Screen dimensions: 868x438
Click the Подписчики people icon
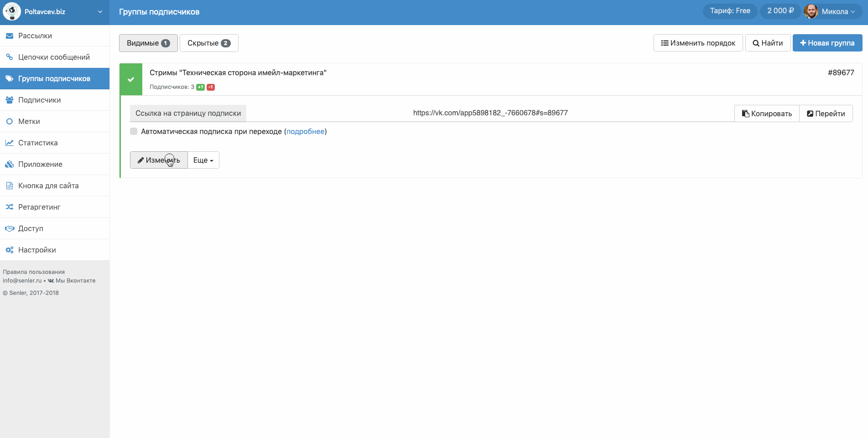point(9,100)
